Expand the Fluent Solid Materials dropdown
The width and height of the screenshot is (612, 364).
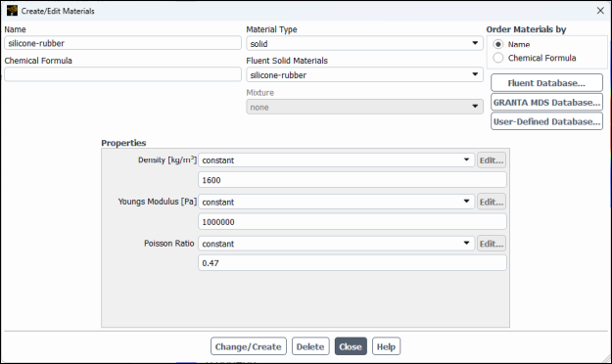point(364,74)
